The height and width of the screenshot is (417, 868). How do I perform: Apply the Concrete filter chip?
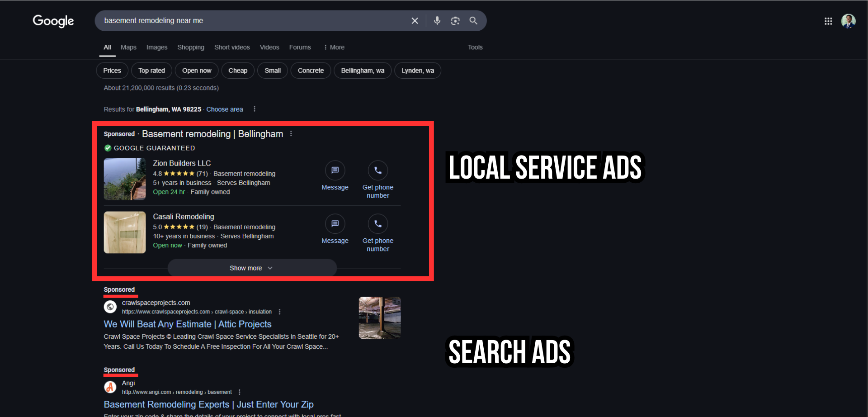pos(311,71)
